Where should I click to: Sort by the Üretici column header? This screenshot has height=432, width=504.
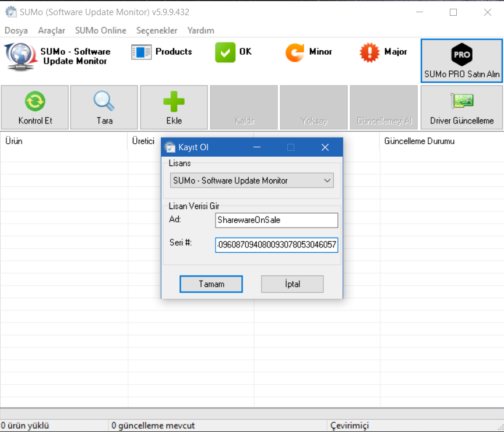144,141
